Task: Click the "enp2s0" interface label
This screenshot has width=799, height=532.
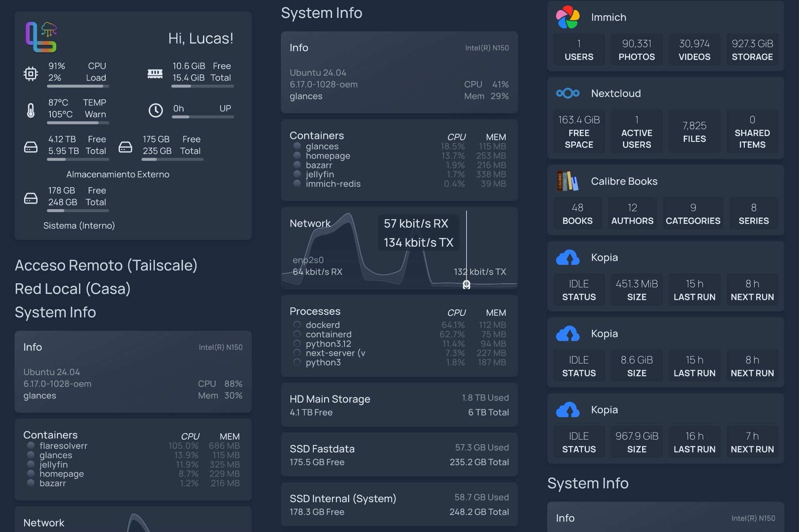Action: (x=308, y=260)
